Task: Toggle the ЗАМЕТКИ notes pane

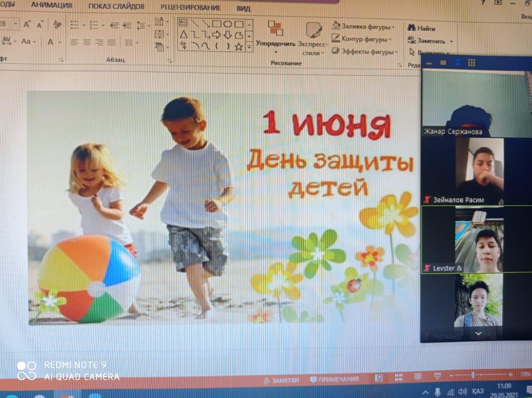Action: (x=281, y=380)
